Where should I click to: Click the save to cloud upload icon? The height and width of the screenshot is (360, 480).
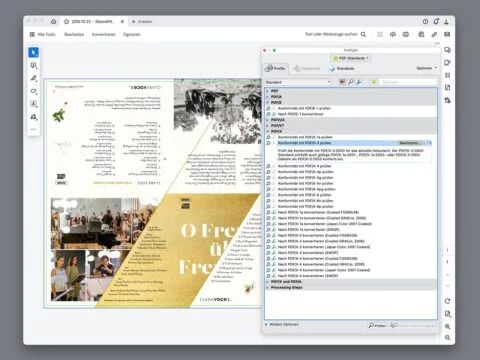click(x=393, y=34)
